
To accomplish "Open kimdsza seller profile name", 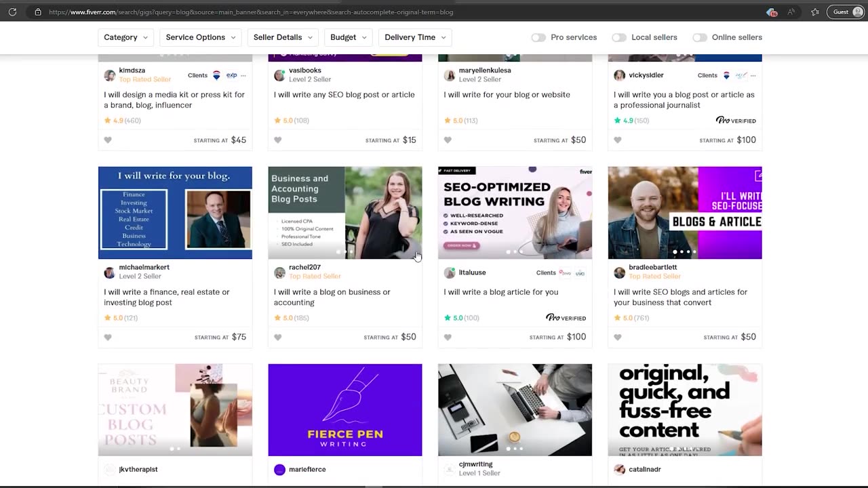I will coord(132,70).
